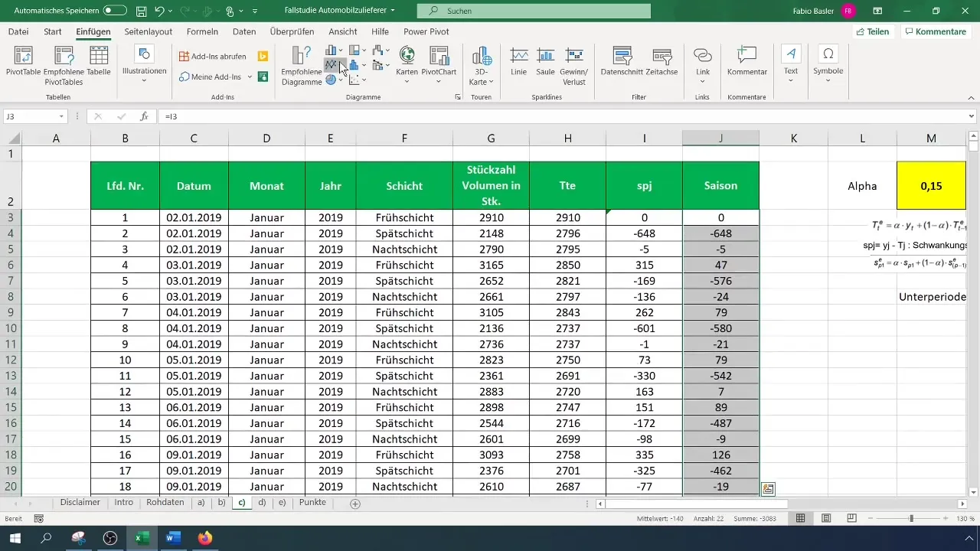Viewport: 980px width, 551px height.
Task: Insert a Datenschnitt slicer
Action: 622,61
